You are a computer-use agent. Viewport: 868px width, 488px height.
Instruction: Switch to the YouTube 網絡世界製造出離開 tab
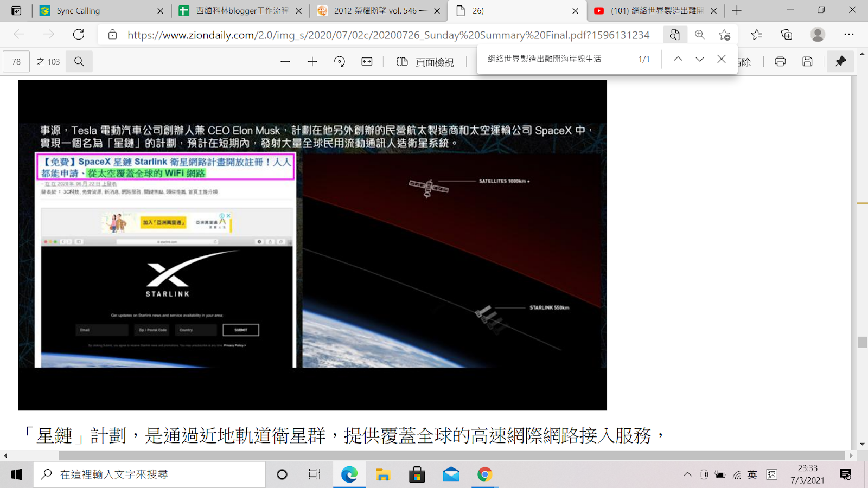(655, 10)
